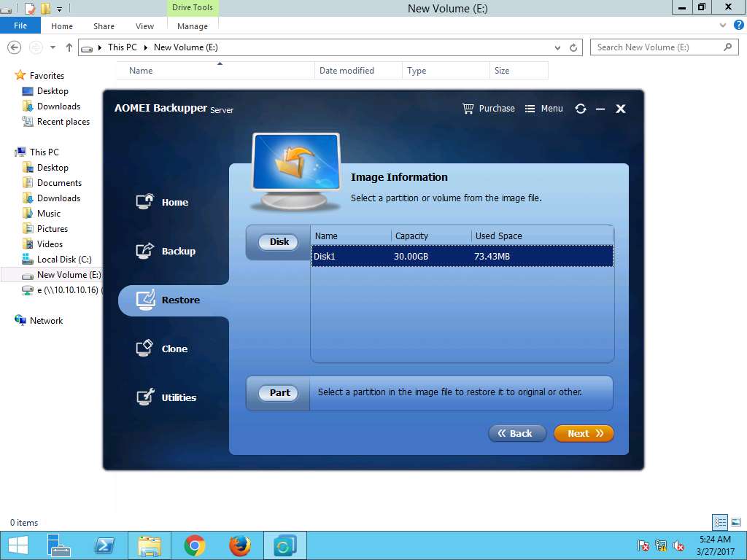The height and width of the screenshot is (560, 747).
Task: Click Explorer up-one-level arrow
Action: tap(69, 47)
